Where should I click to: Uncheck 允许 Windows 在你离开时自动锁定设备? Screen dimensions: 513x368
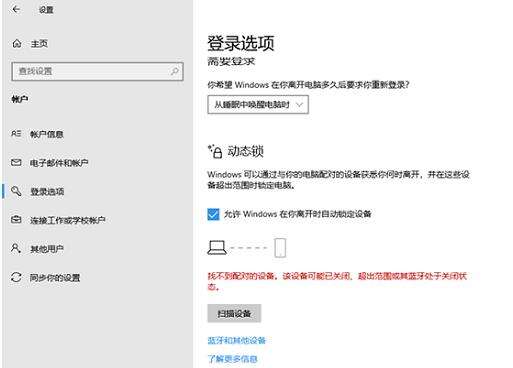[213, 214]
